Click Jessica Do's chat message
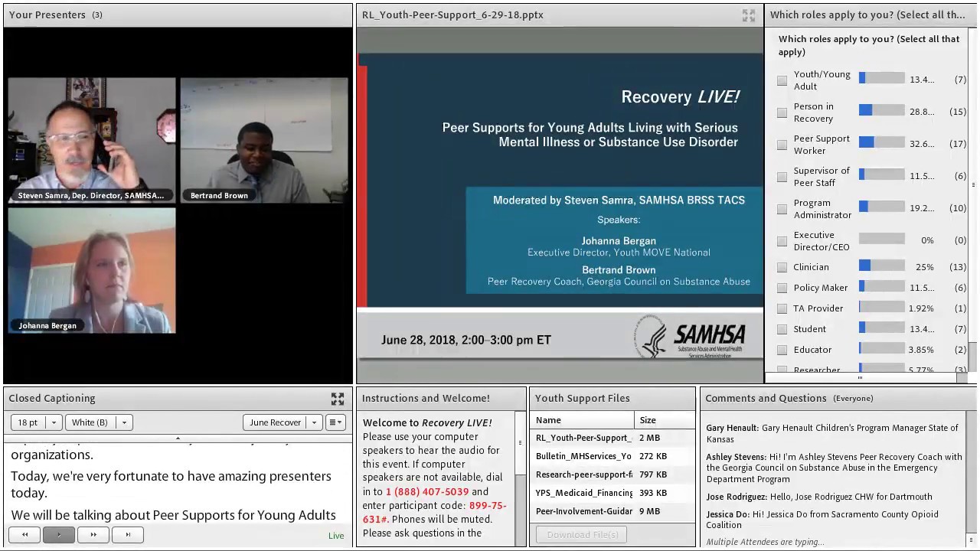The width and height of the screenshot is (980, 551). click(822, 519)
